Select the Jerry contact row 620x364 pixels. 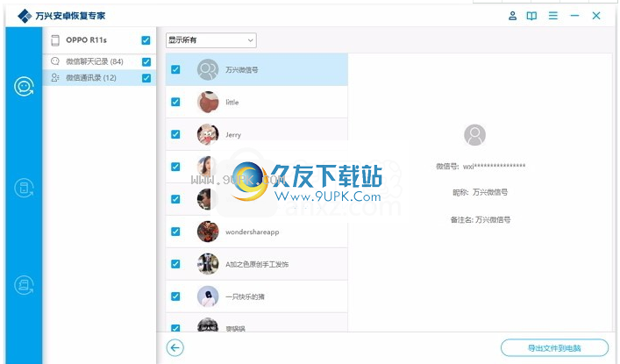pos(257,134)
